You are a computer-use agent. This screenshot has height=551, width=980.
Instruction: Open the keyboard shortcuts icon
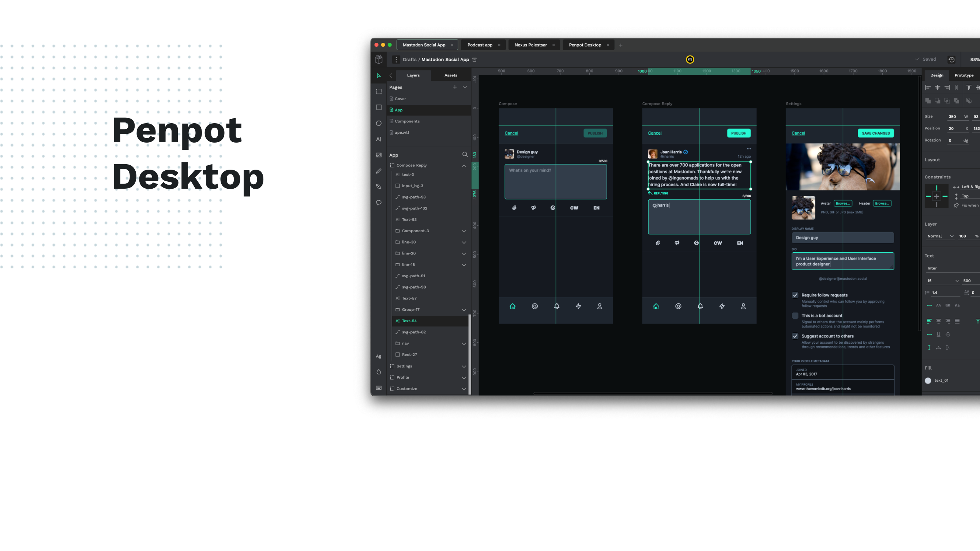pos(379,388)
